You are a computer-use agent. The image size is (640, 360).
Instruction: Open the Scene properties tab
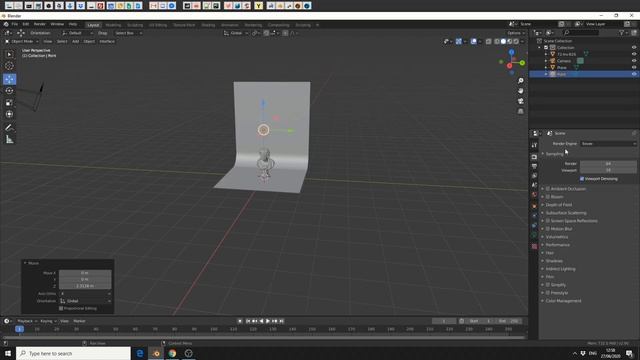click(534, 185)
